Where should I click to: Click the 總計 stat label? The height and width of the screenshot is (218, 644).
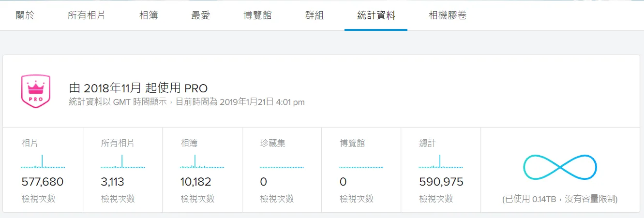coord(427,143)
